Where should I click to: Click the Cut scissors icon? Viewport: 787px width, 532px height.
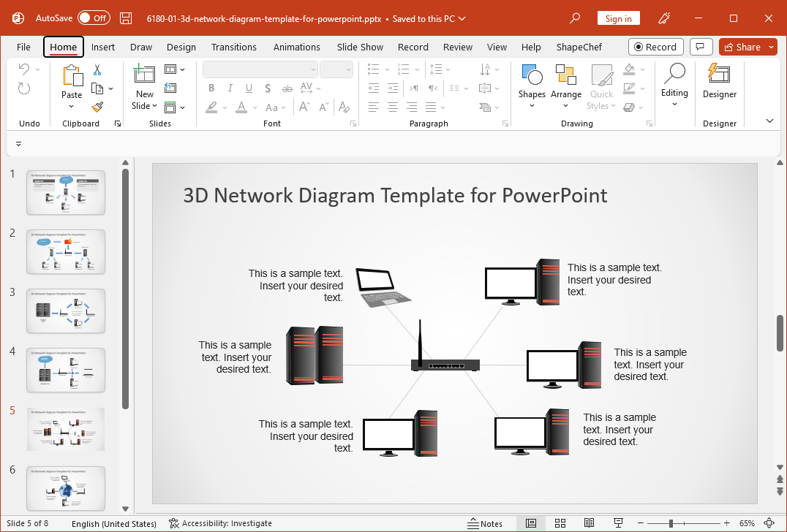pyautogui.click(x=97, y=70)
